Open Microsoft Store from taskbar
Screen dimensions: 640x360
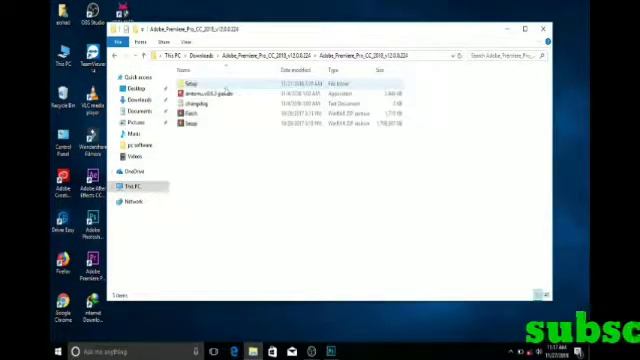click(x=272, y=351)
